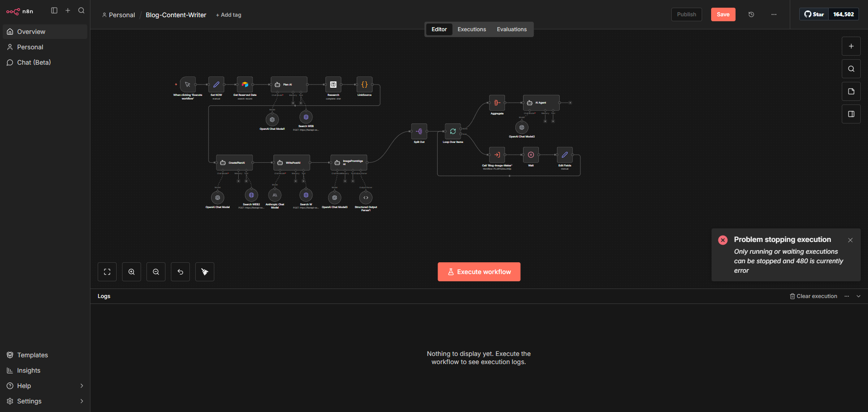Go to Overview in the sidebar

tap(45, 32)
